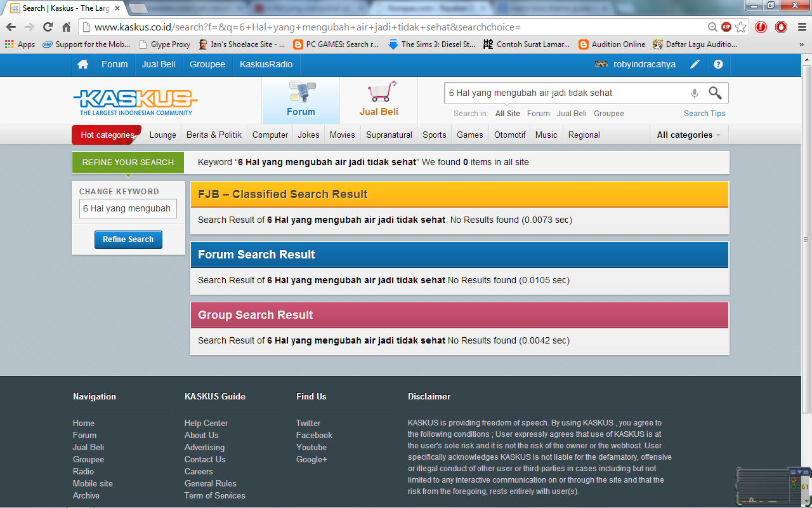This screenshot has width=812, height=508.
Task: Set search scope to Jual Beli
Action: tap(572, 114)
